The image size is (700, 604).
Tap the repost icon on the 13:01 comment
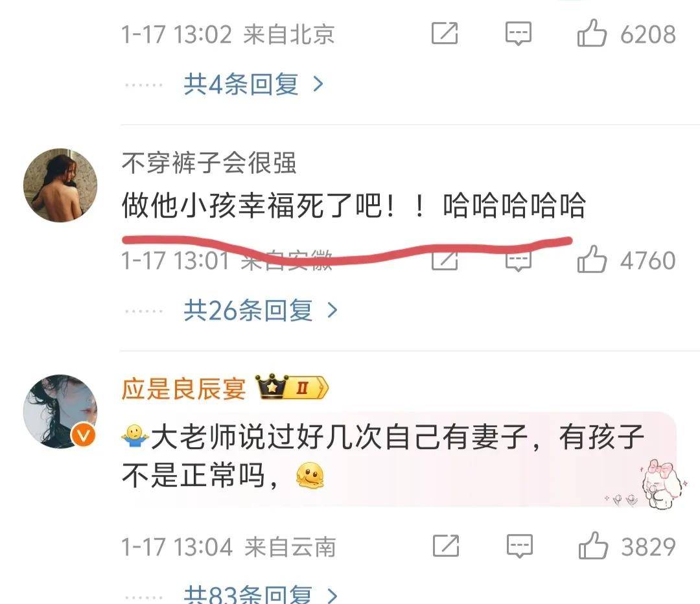click(445, 261)
